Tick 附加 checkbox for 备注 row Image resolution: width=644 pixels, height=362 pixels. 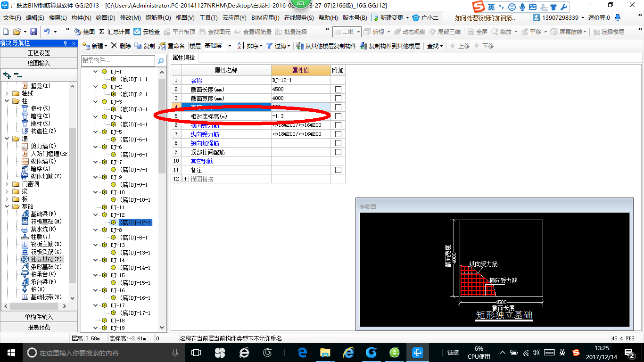click(x=338, y=170)
